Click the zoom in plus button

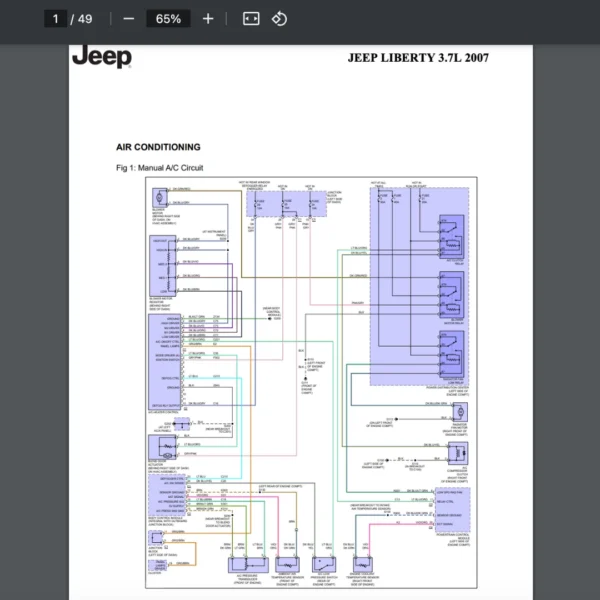pos(208,19)
